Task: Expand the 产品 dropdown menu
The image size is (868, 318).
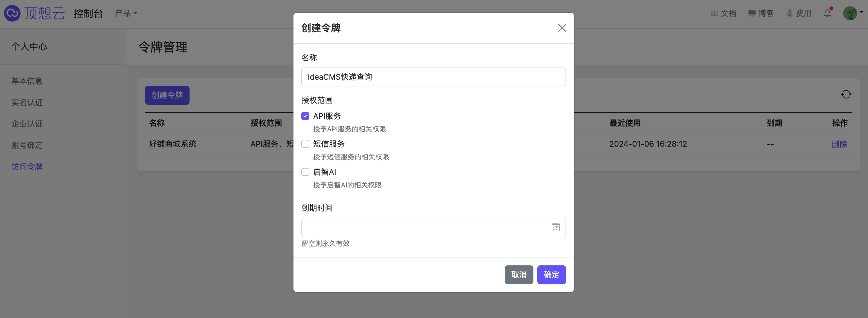Action: (x=126, y=14)
